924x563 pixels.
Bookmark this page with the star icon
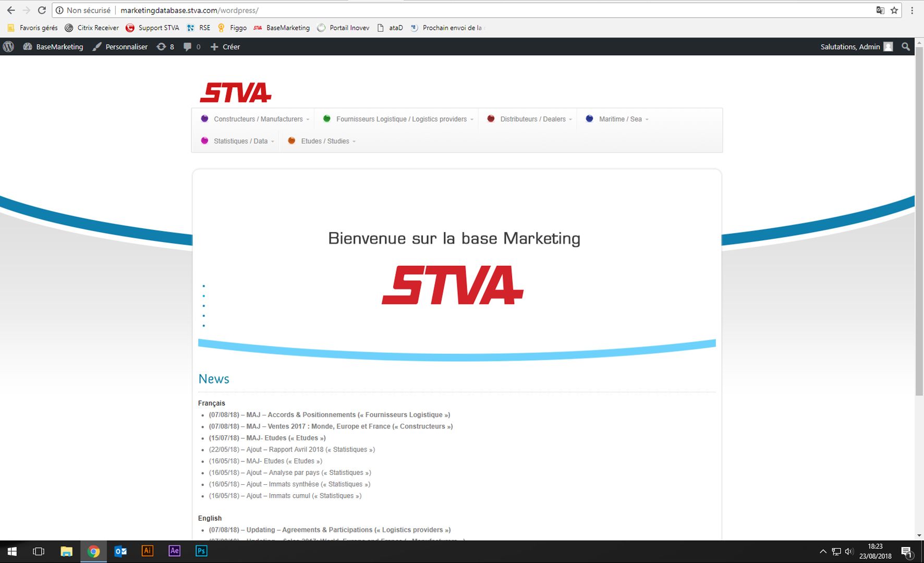[894, 10]
